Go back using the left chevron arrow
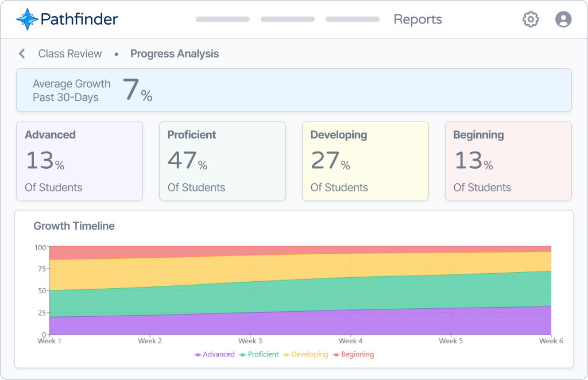 point(22,54)
